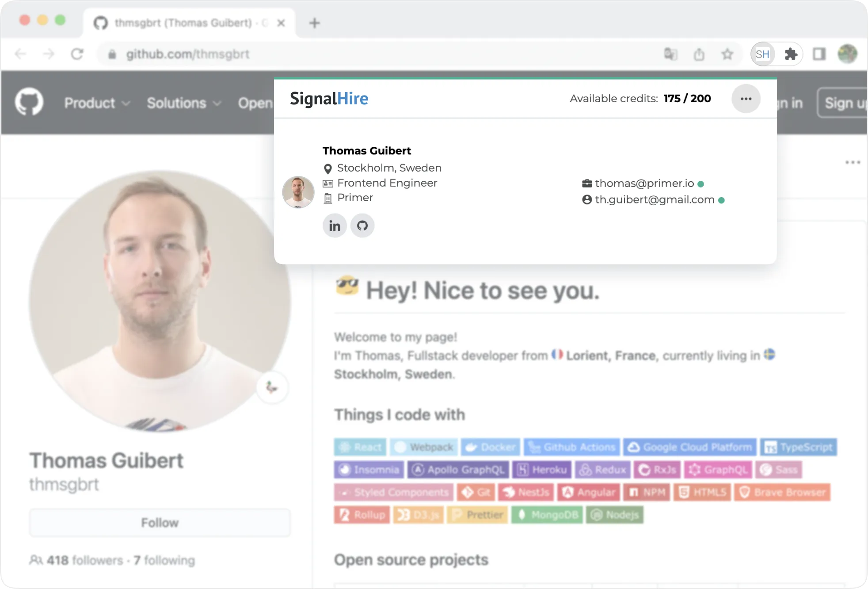868x589 pixels.
Task: Reload the page
Action: pos(77,54)
